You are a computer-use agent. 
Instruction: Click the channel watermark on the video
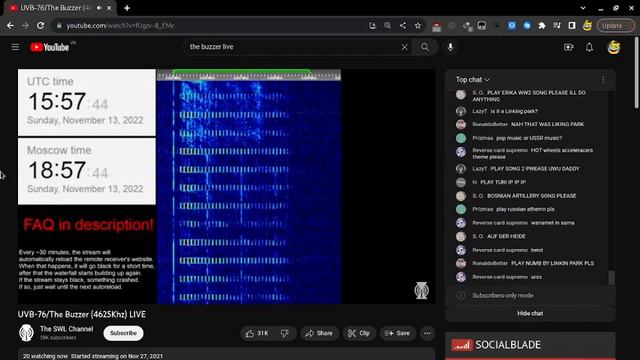[421, 290]
